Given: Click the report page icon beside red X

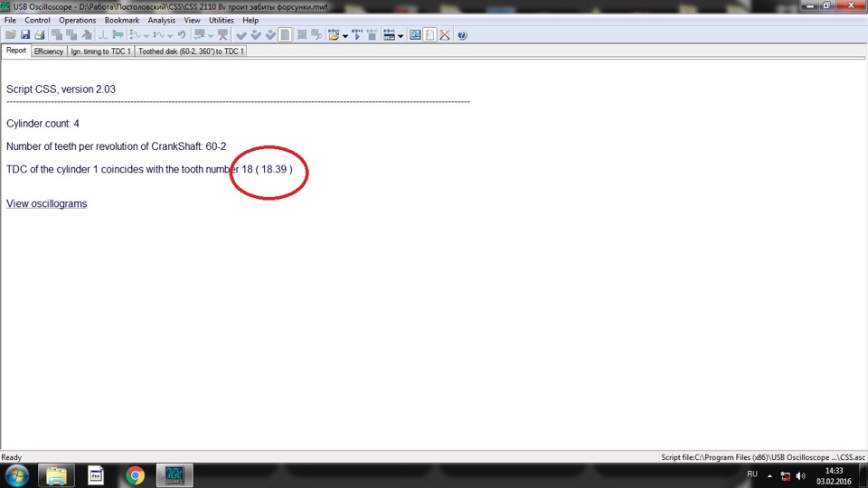Looking at the screenshot, I should (x=430, y=35).
